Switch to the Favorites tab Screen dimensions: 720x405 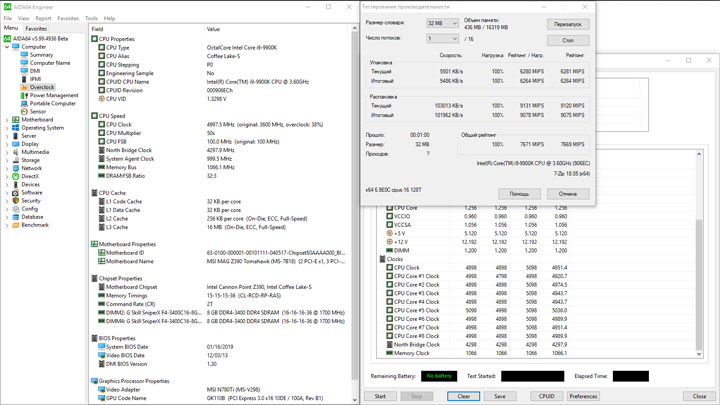(36, 28)
